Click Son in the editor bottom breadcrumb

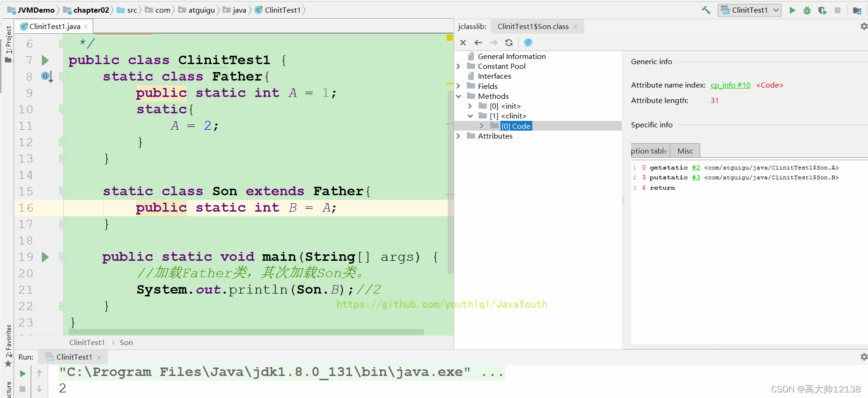click(126, 343)
